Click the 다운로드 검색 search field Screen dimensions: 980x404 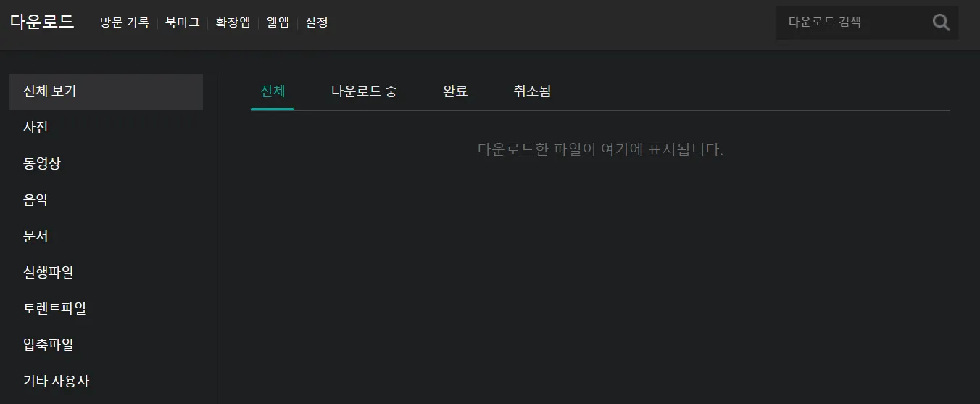(852, 22)
